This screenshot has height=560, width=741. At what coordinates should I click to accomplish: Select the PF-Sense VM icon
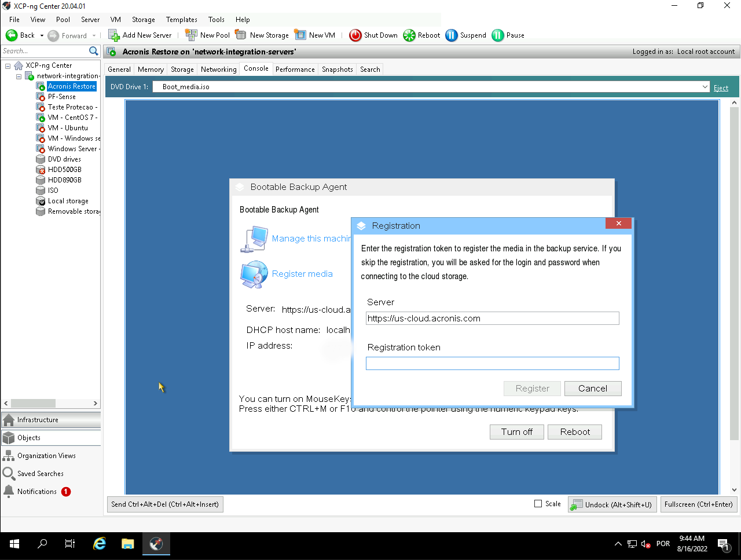[41, 97]
